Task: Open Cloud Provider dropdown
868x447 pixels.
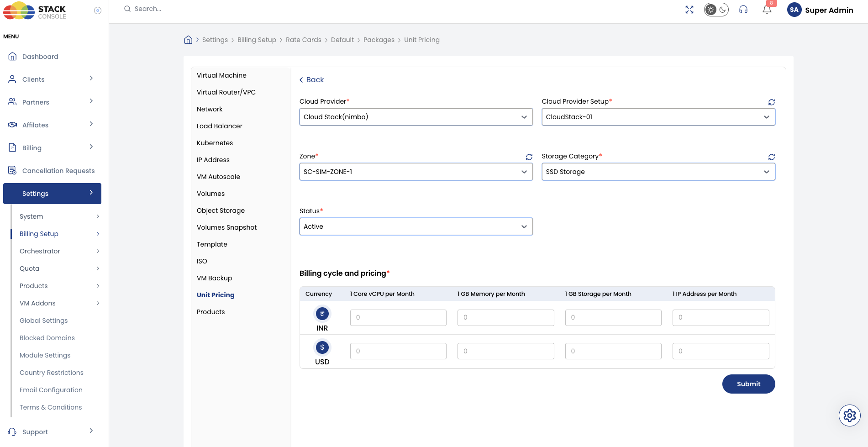Action: [x=416, y=117]
